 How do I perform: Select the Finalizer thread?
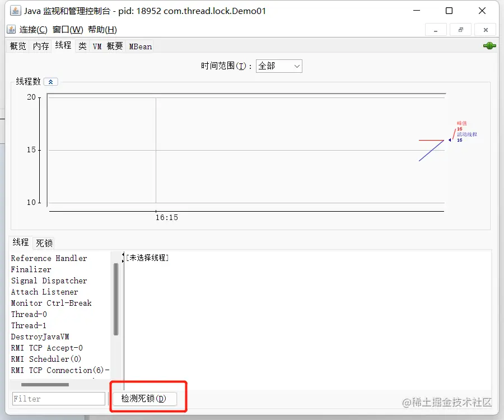click(31, 269)
